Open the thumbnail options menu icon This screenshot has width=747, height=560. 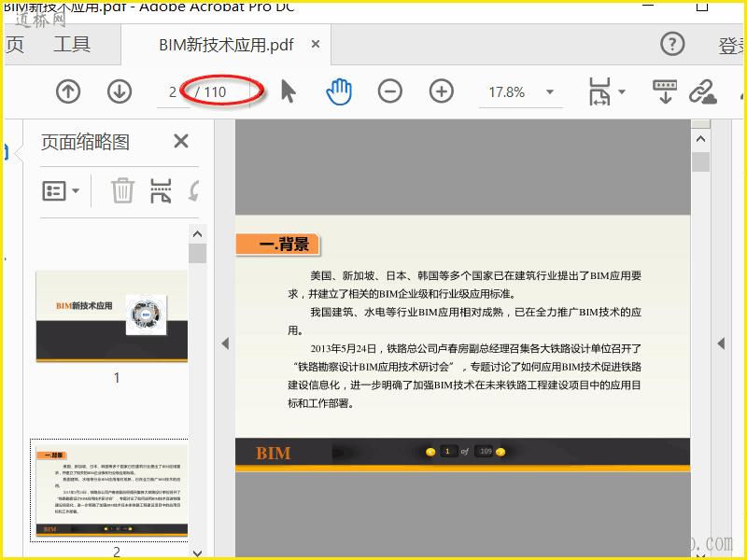click(x=54, y=191)
